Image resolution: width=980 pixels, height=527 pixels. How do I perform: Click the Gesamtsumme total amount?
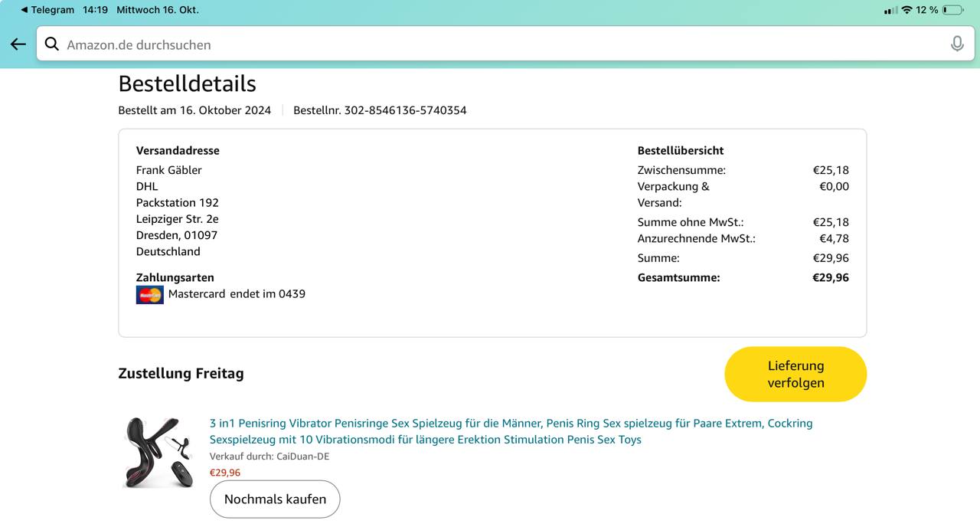pos(830,278)
